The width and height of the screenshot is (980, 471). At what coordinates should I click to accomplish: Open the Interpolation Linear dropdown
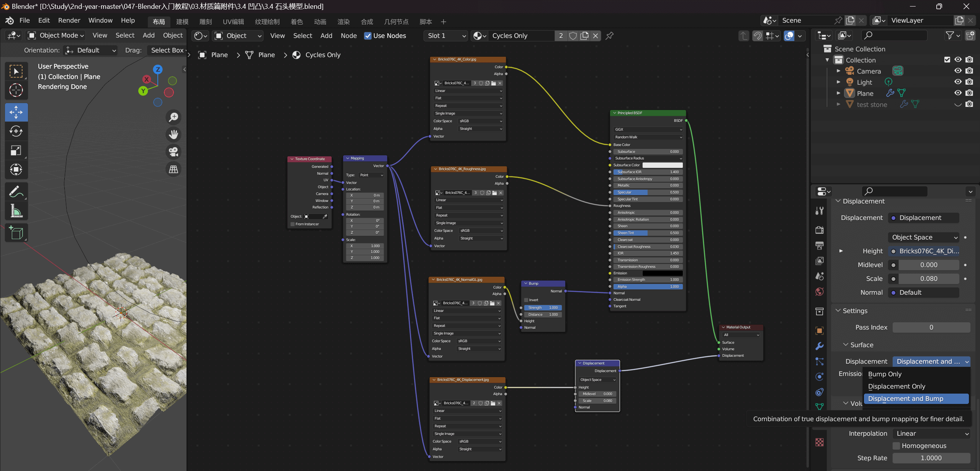(x=931, y=433)
